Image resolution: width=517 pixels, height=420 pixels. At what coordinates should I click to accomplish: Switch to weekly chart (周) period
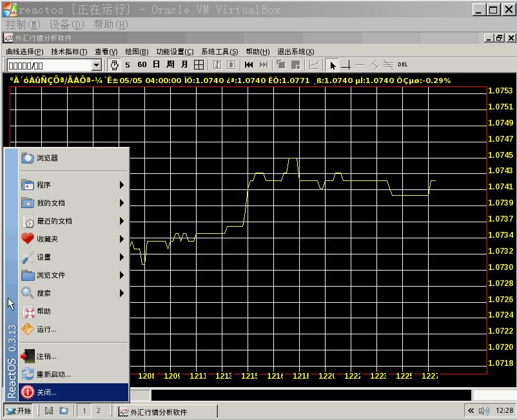coord(170,64)
